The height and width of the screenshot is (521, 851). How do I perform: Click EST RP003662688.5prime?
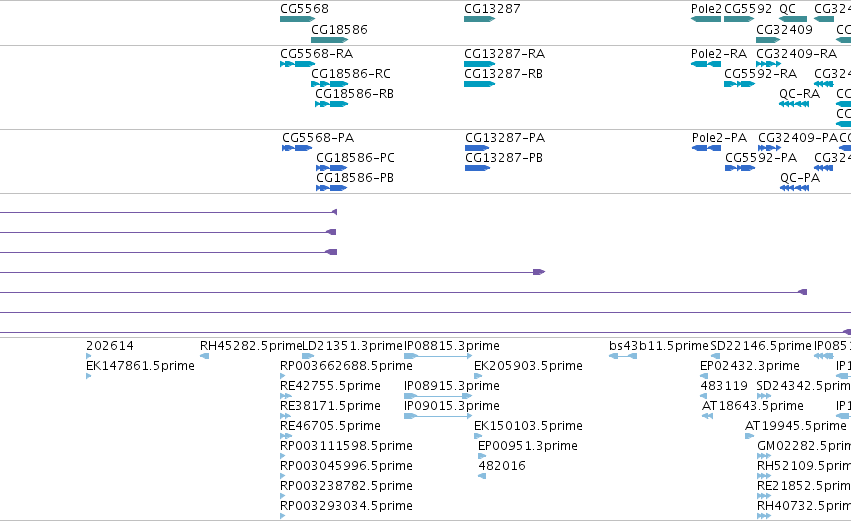pos(346,366)
